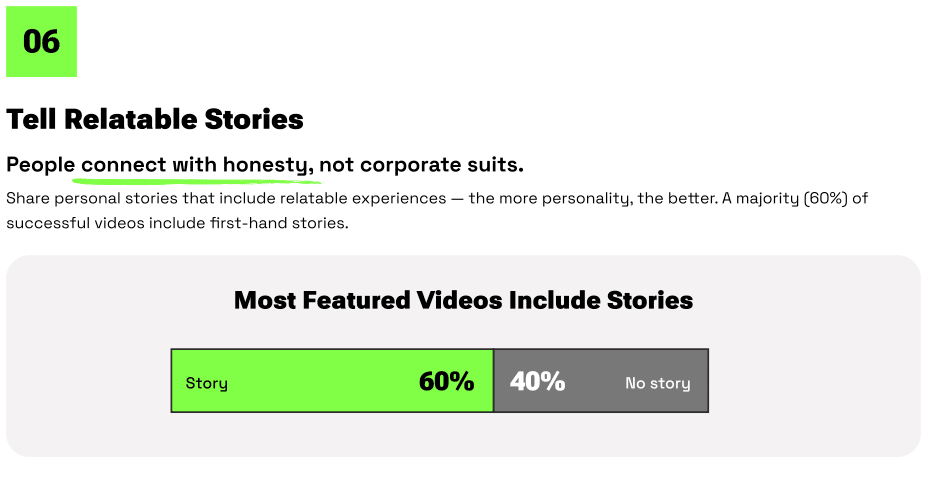Screen dimensions: 931x477
Task: Click the "Most Featured Videos Include Stories" title
Action: 463,300
